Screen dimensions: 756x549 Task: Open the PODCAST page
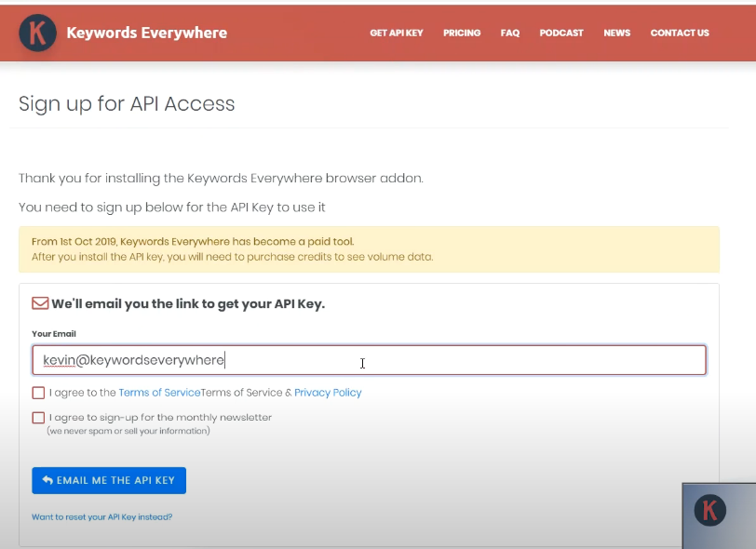561,33
